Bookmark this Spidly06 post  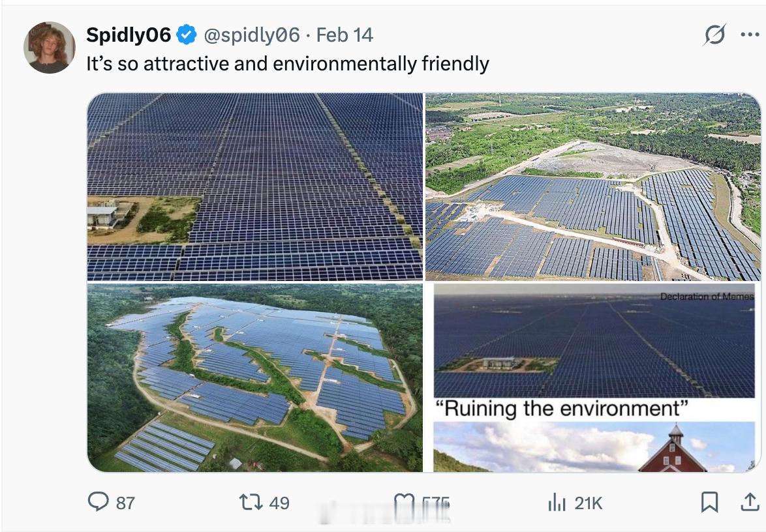(x=709, y=501)
